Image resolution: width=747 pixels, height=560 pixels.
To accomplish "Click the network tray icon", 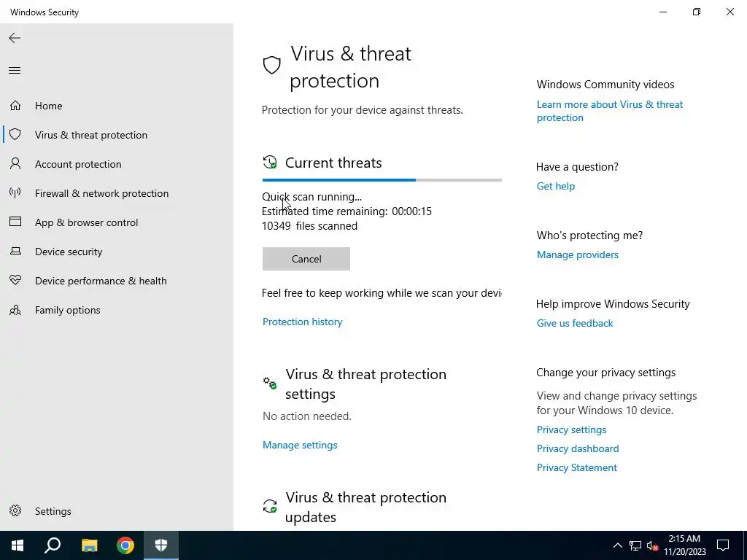I will pos(635,545).
